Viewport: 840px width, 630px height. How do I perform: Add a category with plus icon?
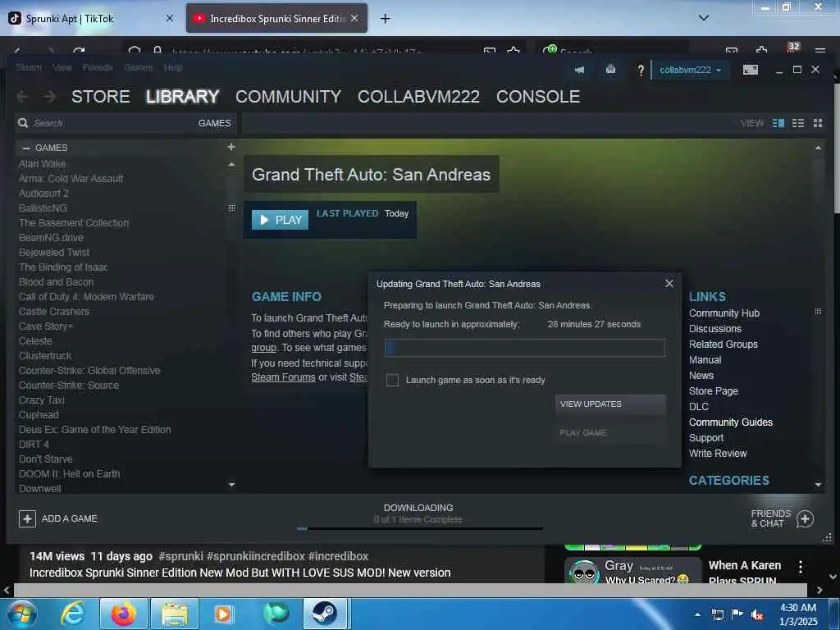pyautogui.click(x=231, y=147)
